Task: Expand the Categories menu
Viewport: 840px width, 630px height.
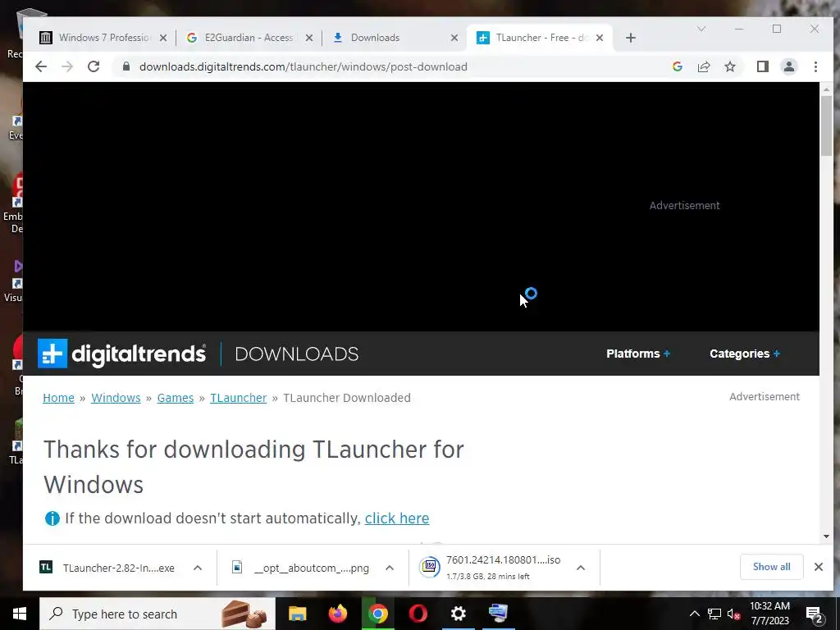Action: [745, 354]
